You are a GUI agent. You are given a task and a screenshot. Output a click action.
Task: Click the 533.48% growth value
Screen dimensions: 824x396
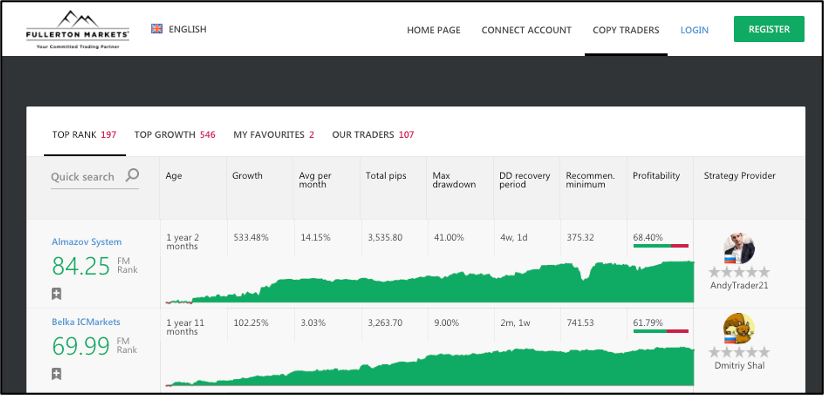click(x=251, y=237)
